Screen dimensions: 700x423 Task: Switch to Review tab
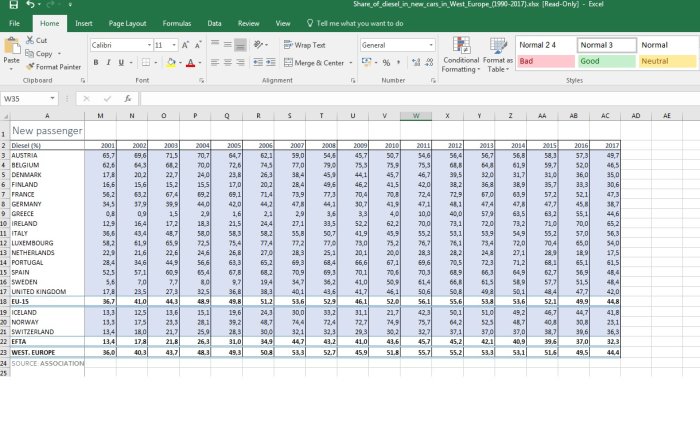[248, 23]
